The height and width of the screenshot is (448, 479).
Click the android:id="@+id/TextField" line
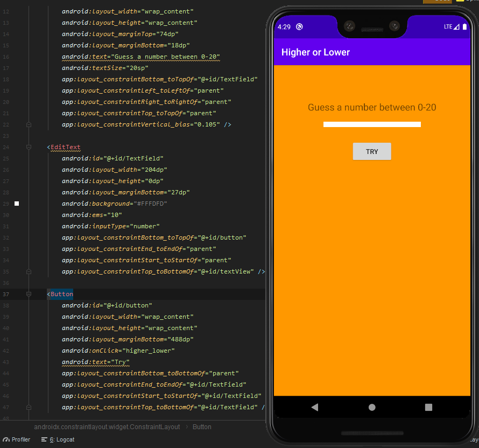coord(112,159)
